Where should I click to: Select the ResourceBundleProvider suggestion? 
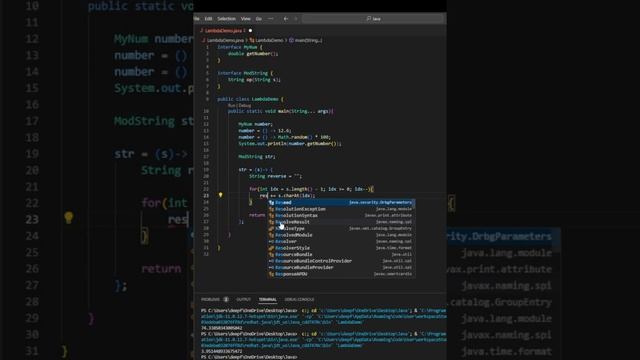point(341,267)
